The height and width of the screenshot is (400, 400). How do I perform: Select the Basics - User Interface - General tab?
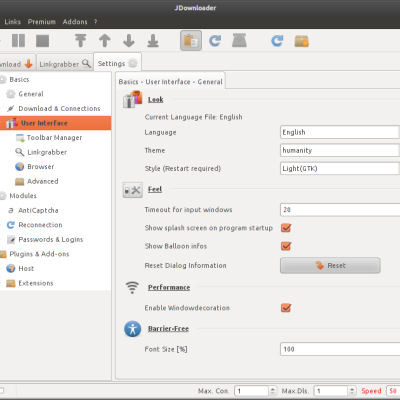point(170,82)
